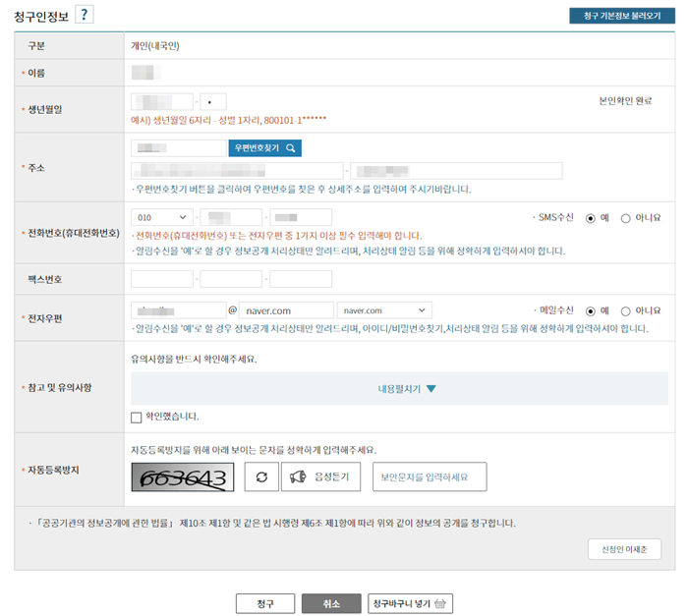Click the phone number middle digits field
The height and width of the screenshot is (616, 688).
pos(231,217)
